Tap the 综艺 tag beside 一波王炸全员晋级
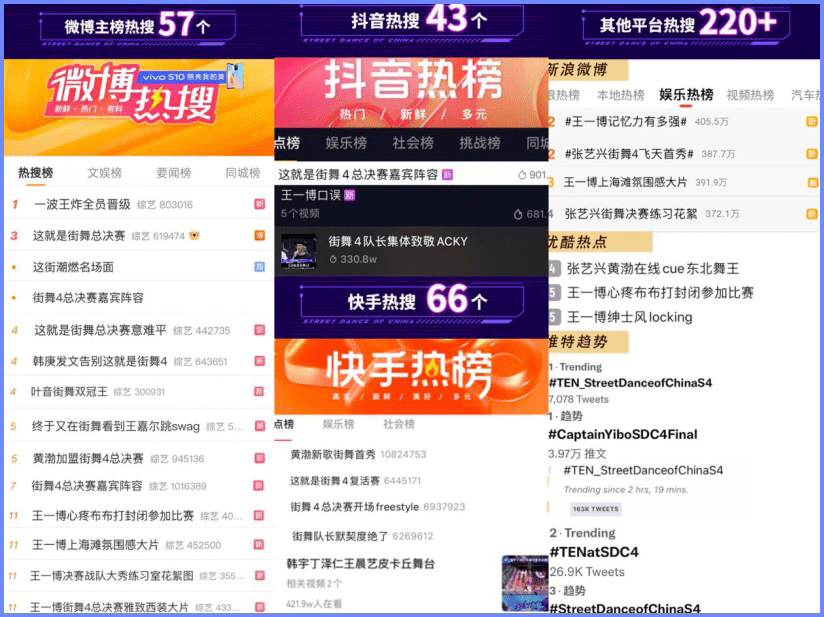 (x=145, y=203)
